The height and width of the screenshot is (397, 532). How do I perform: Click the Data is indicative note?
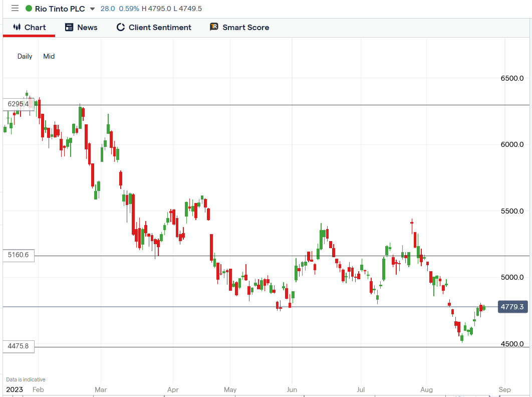[x=26, y=379]
